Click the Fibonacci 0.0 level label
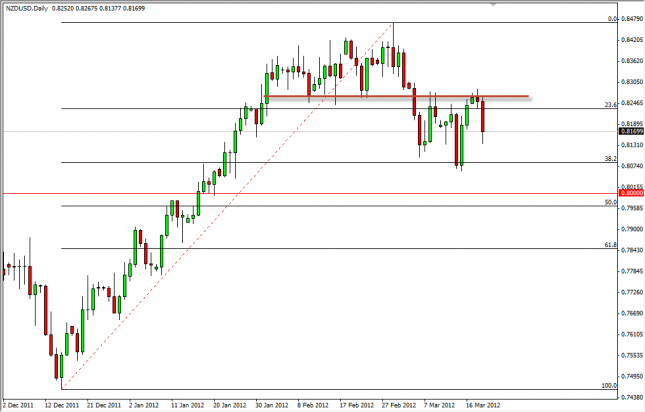 [613, 19]
